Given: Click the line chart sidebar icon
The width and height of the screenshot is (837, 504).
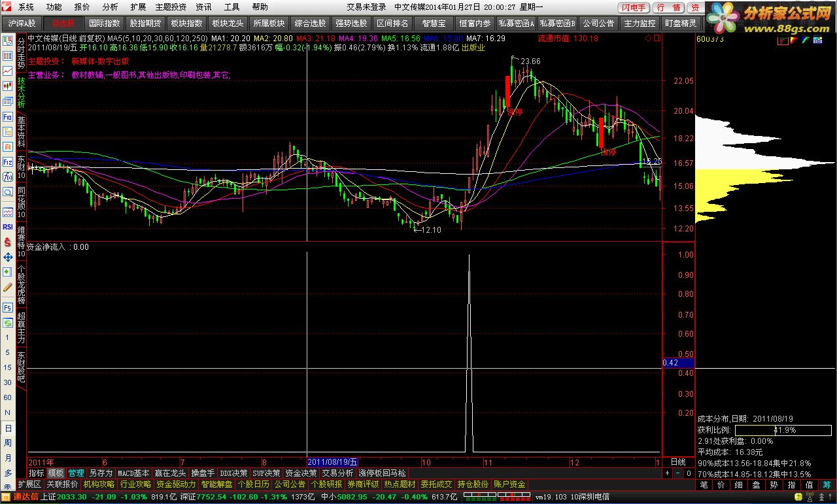Looking at the screenshot, I should [7, 71].
